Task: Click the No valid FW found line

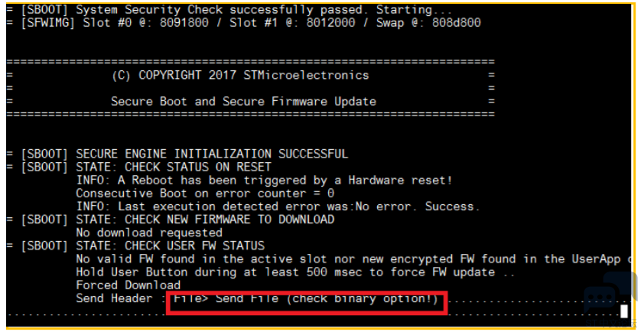Action: (353, 259)
